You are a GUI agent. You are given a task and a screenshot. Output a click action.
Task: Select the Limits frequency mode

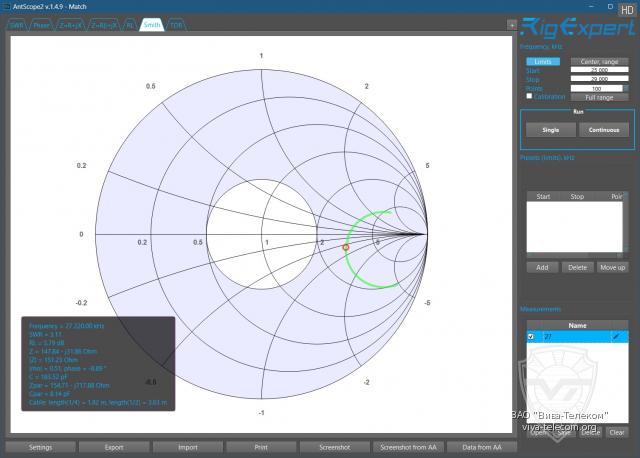[543, 62]
